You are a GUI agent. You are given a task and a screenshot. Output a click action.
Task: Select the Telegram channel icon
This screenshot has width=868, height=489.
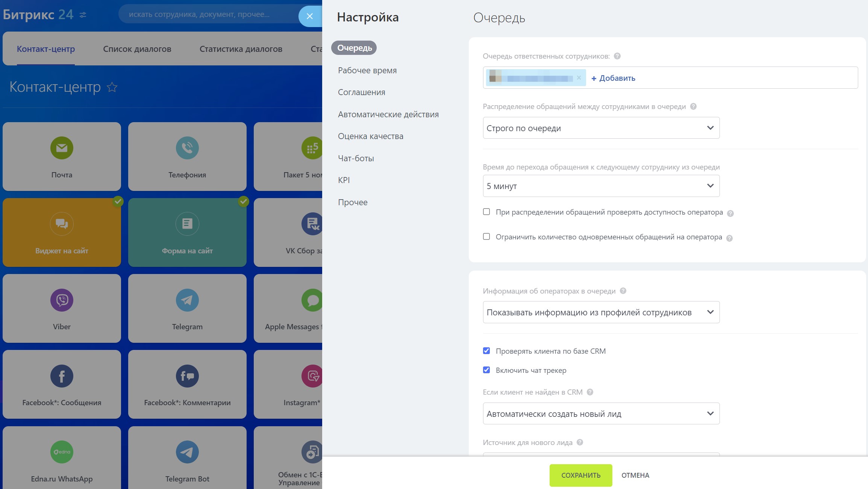tap(187, 300)
